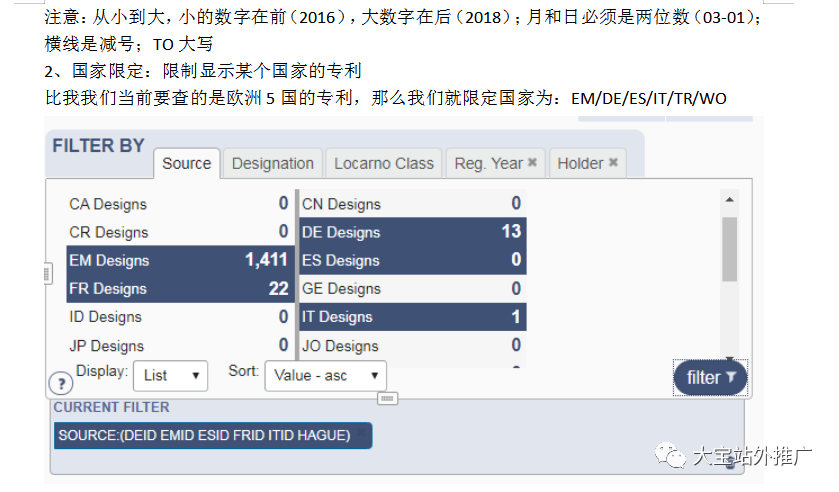Deselect the IT Designs source row
The width and height of the screenshot is (839, 492).
[x=413, y=317]
